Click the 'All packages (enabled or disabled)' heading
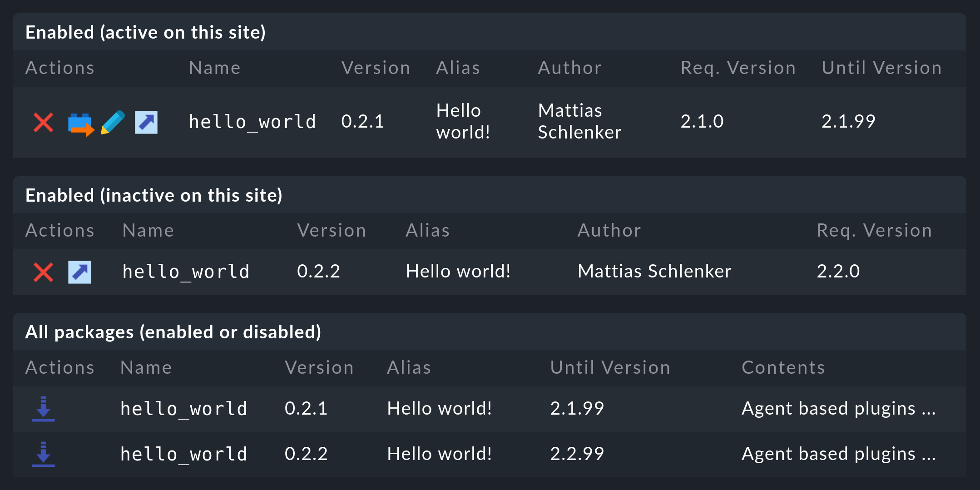 point(173,332)
